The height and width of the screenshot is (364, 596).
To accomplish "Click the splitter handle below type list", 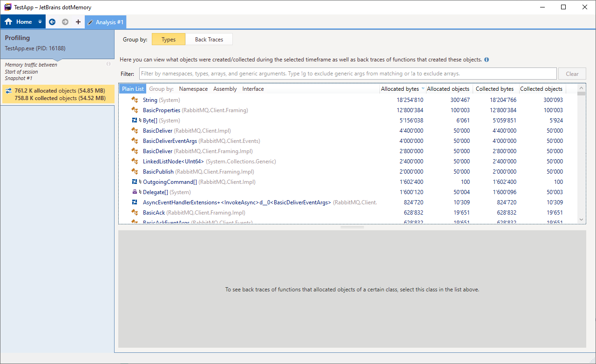I will [352, 227].
